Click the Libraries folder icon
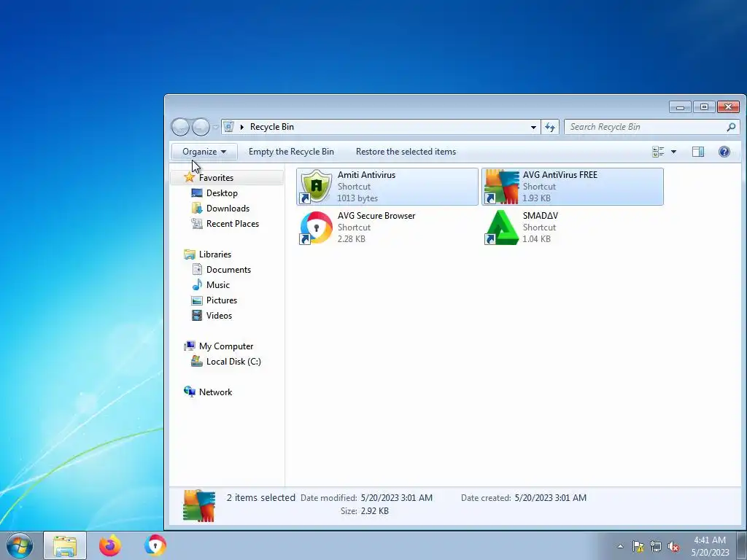Screen dimensions: 747x560 [x=190, y=254]
